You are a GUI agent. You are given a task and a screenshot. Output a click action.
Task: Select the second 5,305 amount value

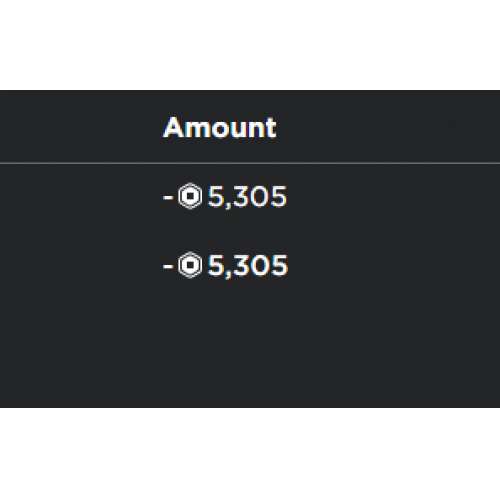pyautogui.click(x=247, y=266)
